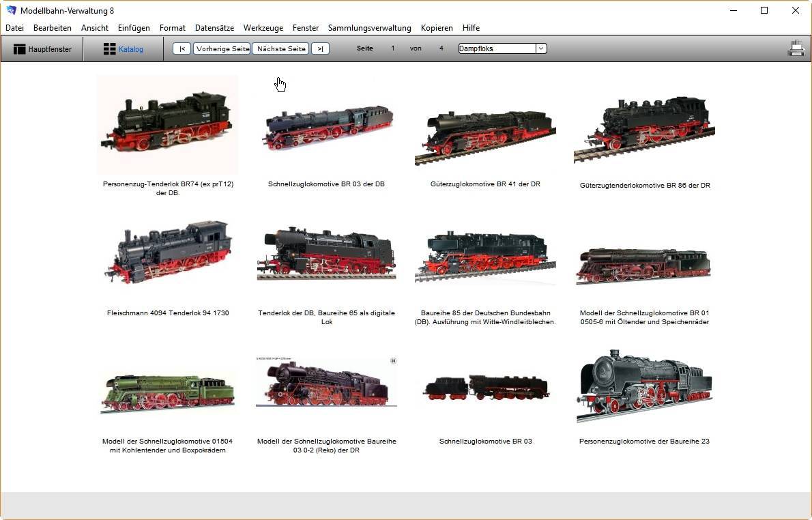Open the Datei menu

coord(14,28)
